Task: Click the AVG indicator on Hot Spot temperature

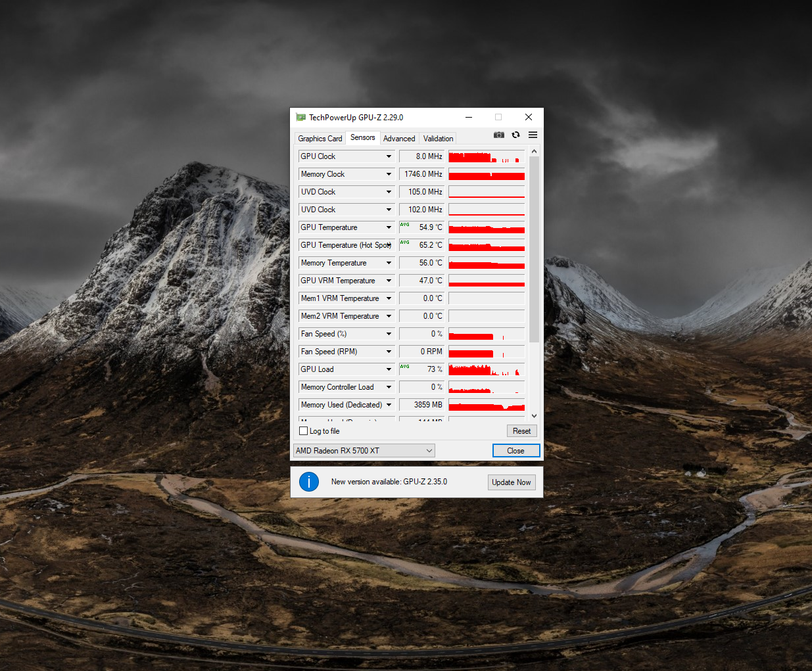Action: point(405,243)
